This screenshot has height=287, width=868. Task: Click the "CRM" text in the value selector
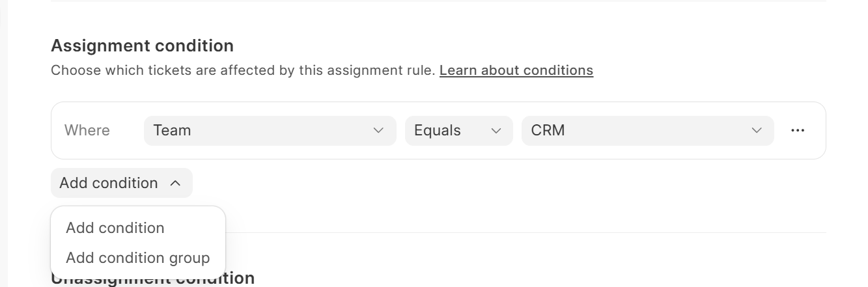548,131
